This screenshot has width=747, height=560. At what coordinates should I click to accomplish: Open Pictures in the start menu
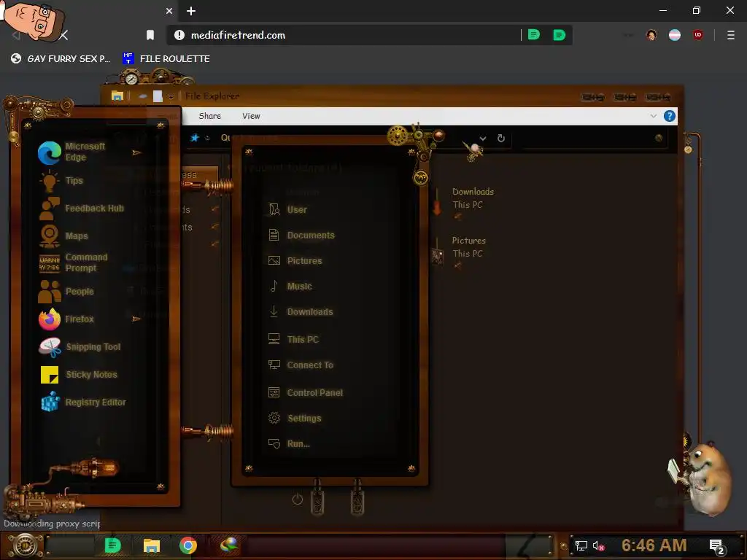pos(295,260)
